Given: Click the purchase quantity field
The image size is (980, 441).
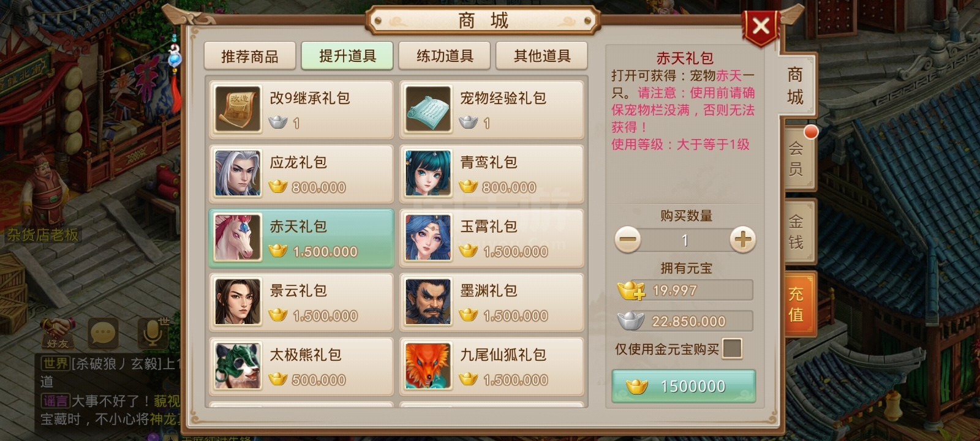Looking at the screenshot, I should [x=685, y=240].
